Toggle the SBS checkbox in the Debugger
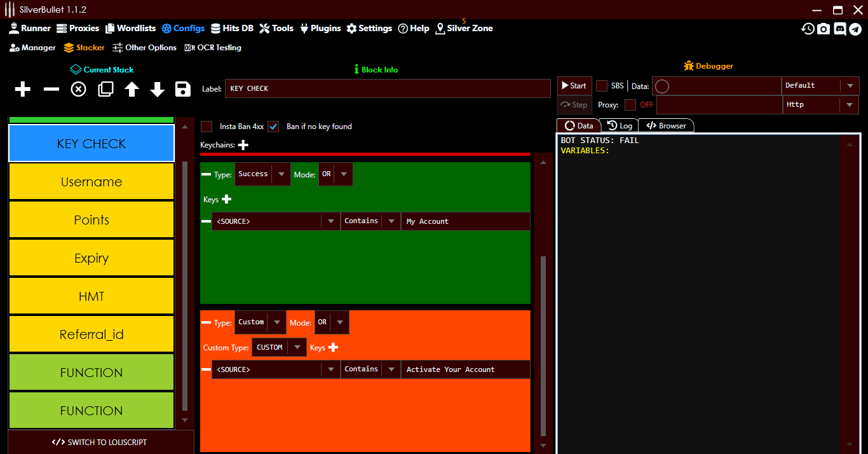Image resolution: width=868 pixels, height=454 pixels. 601,85
